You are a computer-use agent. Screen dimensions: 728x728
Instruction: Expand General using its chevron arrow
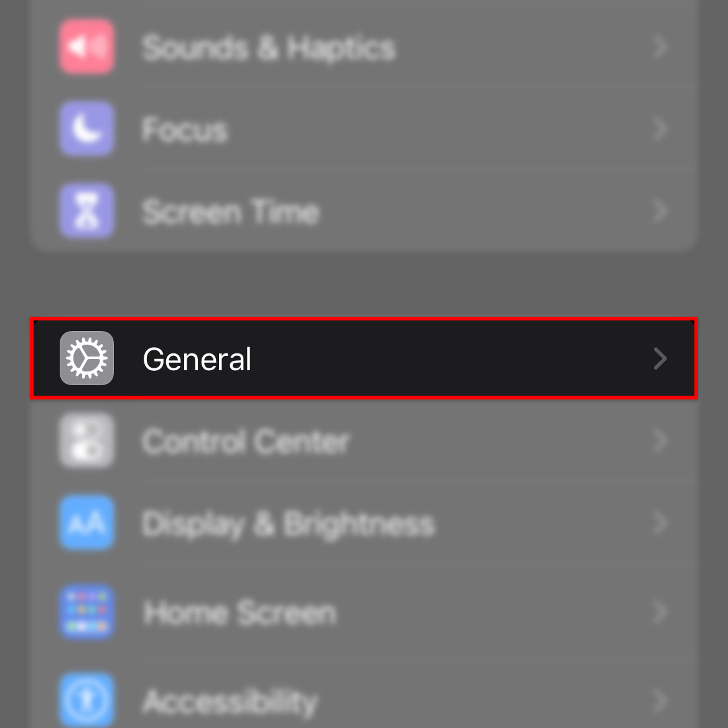point(660,358)
